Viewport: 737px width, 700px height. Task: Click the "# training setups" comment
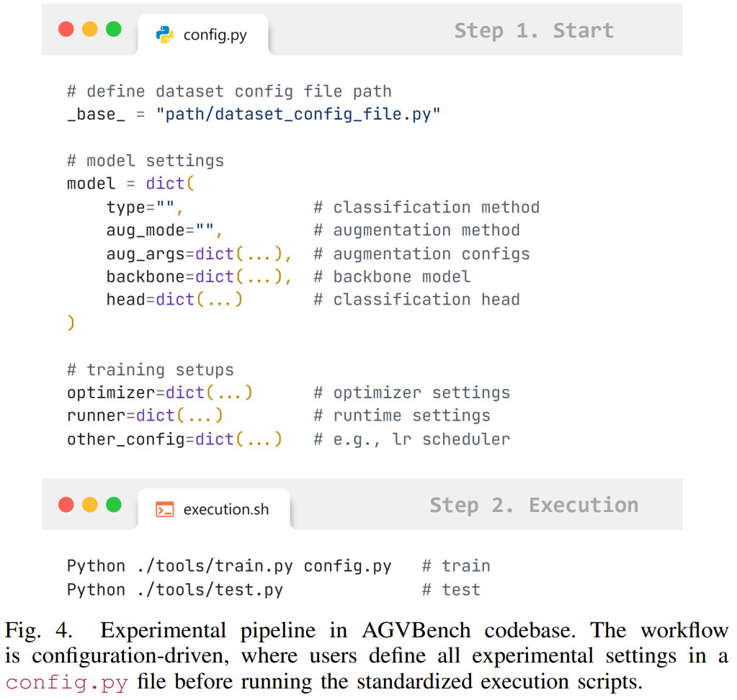point(151,369)
